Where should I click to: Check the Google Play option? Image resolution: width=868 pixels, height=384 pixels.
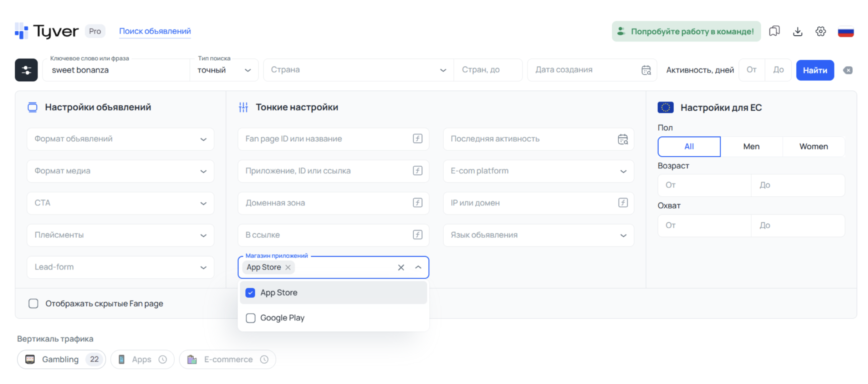pos(250,318)
